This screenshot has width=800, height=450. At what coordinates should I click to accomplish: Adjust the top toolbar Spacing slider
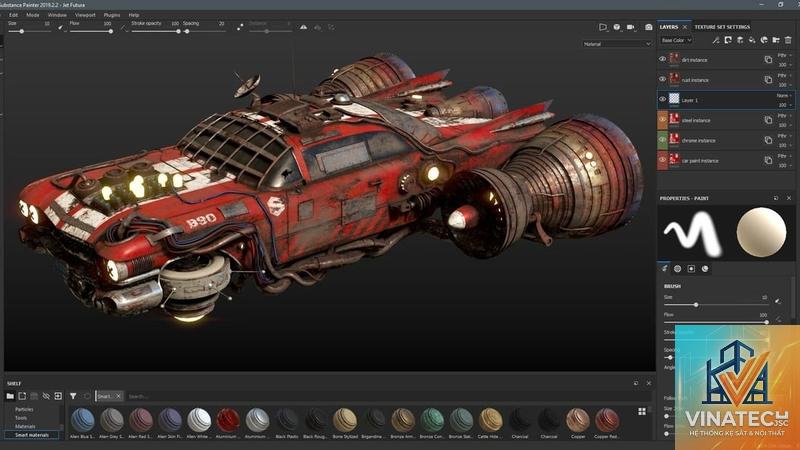pos(204,31)
